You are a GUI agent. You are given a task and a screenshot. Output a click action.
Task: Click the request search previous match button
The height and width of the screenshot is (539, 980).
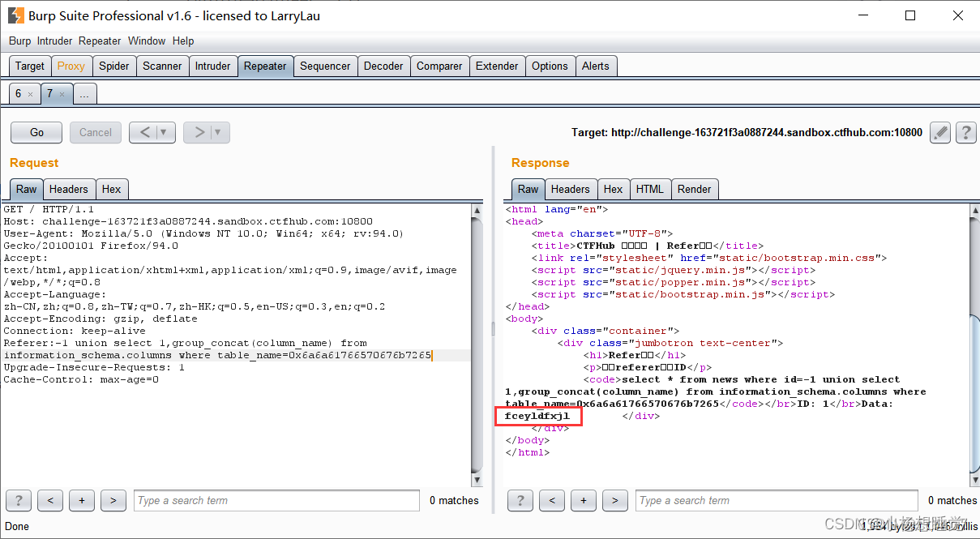point(50,500)
